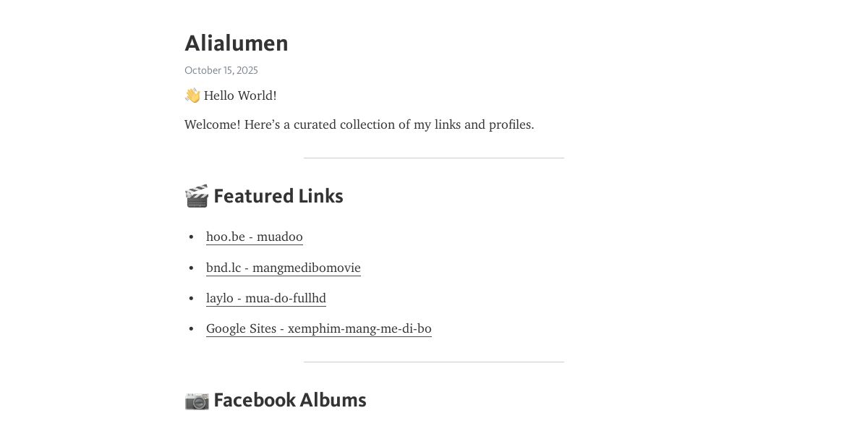Image resolution: width=868 pixels, height=434 pixels.
Task: Follow the laylo - mua-do-fullhd link
Action: click(266, 298)
